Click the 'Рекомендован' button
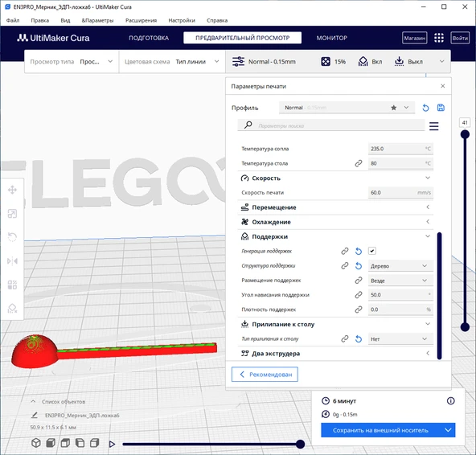 [265, 375]
